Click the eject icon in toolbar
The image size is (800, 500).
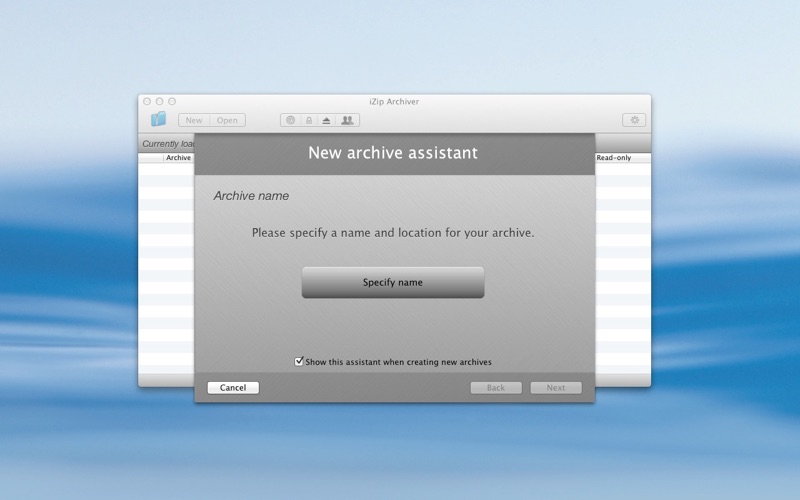[x=327, y=120]
